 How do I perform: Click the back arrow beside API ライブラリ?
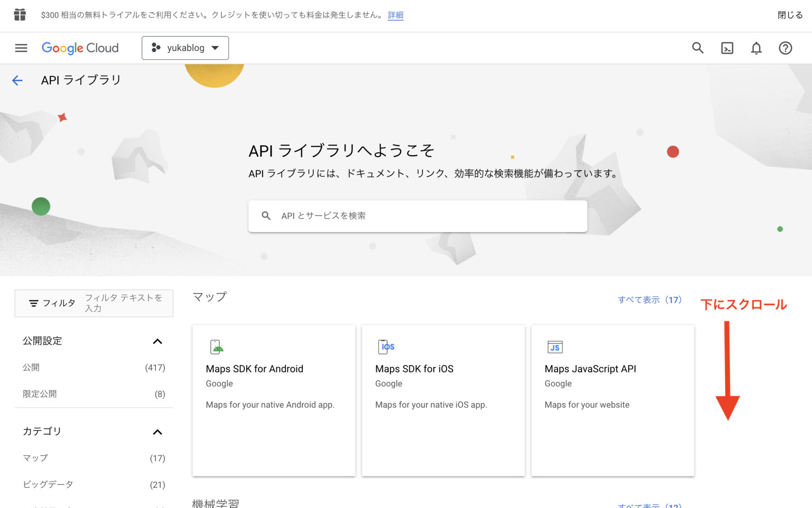[x=18, y=80]
